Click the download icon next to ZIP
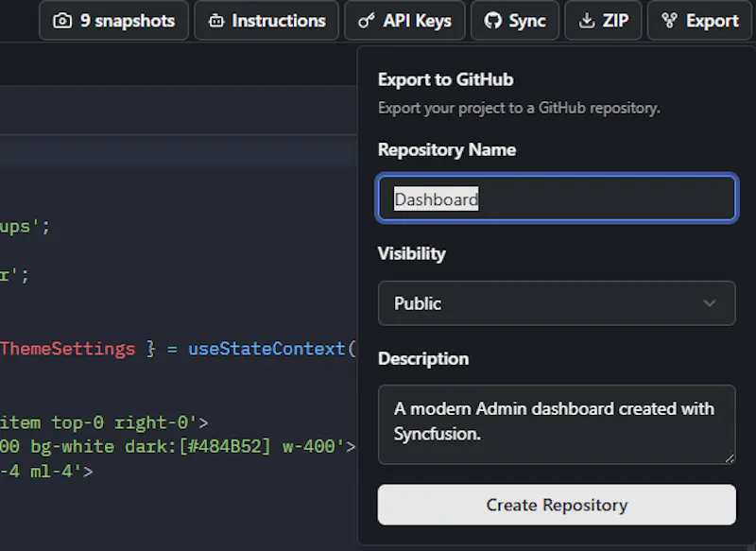Screen dimensions: 756x551 click(x=587, y=21)
